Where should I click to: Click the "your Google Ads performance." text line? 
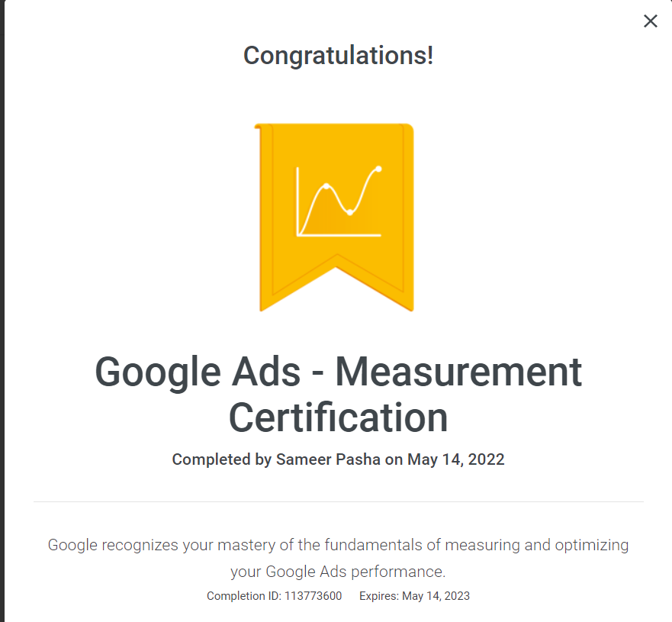(338, 571)
